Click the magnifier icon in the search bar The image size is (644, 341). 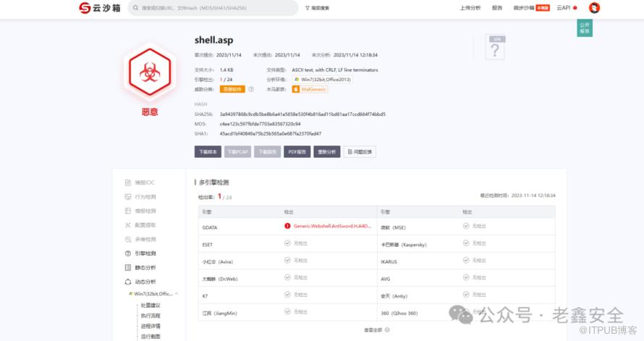(135, 8)
